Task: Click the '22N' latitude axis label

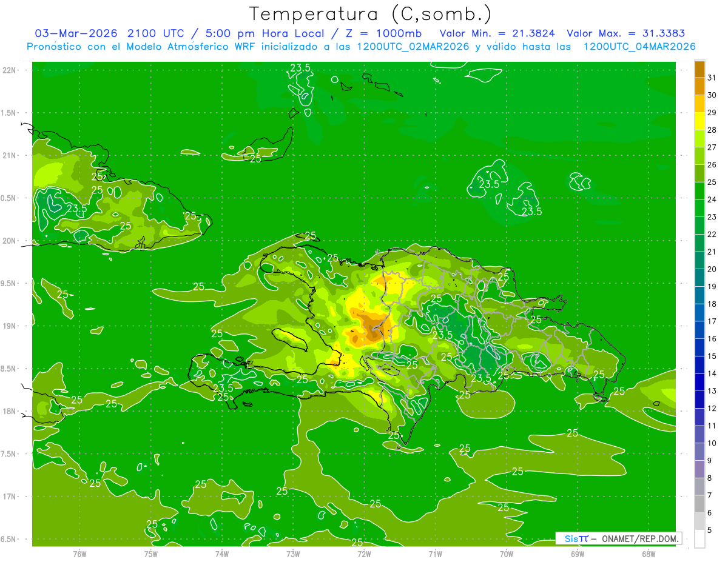Action: [x=10, y=70]
